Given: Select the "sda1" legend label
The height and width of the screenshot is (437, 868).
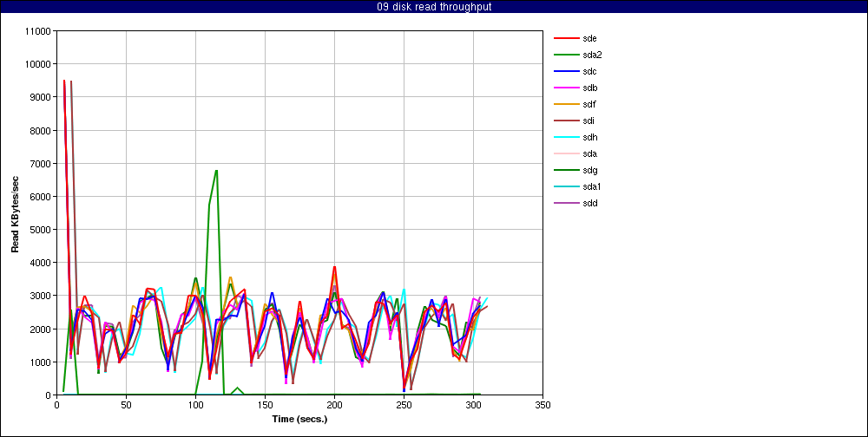Looking at the screenshot, I should [x=592, y=187].
